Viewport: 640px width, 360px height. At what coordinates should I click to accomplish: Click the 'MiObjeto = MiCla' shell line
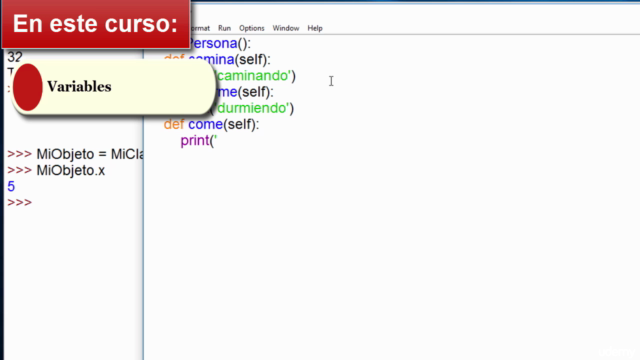76,154
